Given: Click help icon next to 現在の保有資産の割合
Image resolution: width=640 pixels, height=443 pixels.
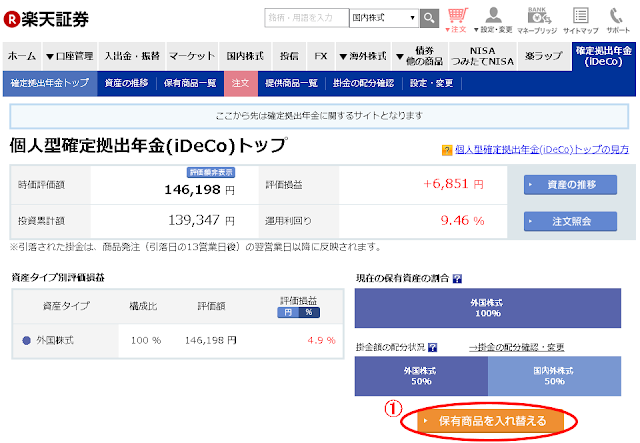Looking at the screenshot, I should [457, 278].
